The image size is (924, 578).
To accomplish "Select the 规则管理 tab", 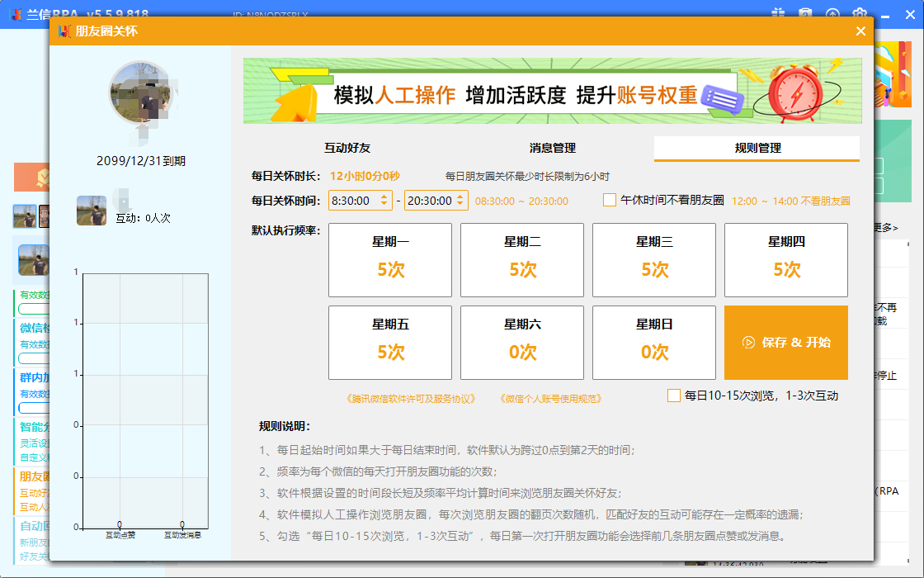I will coord(757,148).
